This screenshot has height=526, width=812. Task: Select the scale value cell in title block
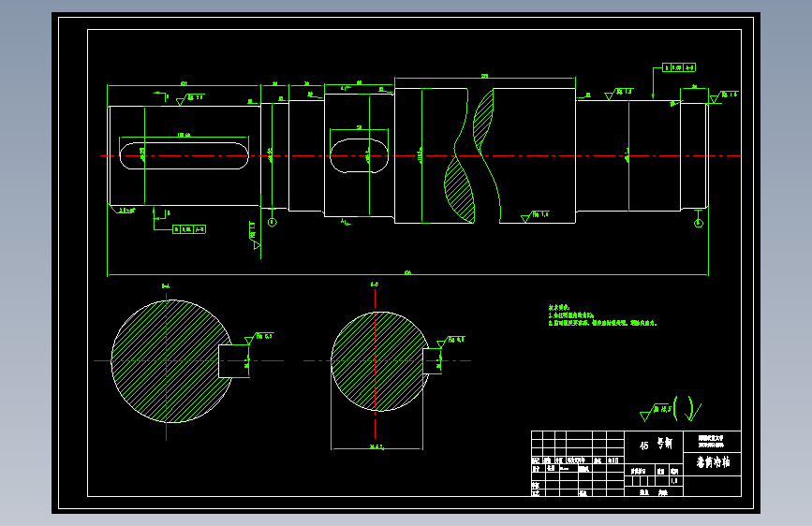pyautogui.click(x=674, y=481)
